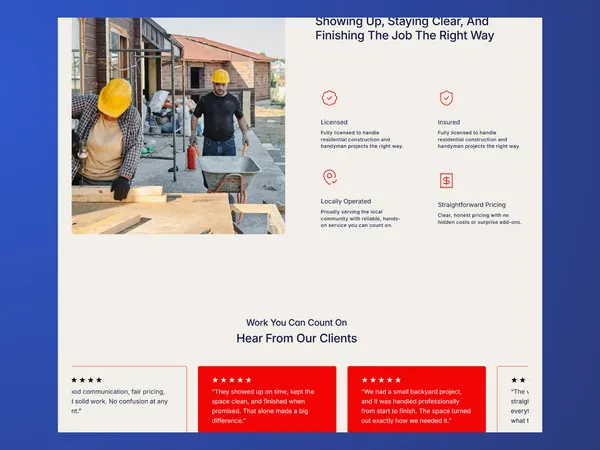Click the construction workers photo
The image size is (600, 450).
pos(178,126)
